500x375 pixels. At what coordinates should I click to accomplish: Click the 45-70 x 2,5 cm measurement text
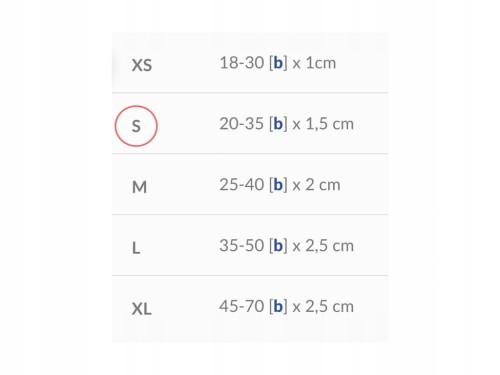coord(286,306)
